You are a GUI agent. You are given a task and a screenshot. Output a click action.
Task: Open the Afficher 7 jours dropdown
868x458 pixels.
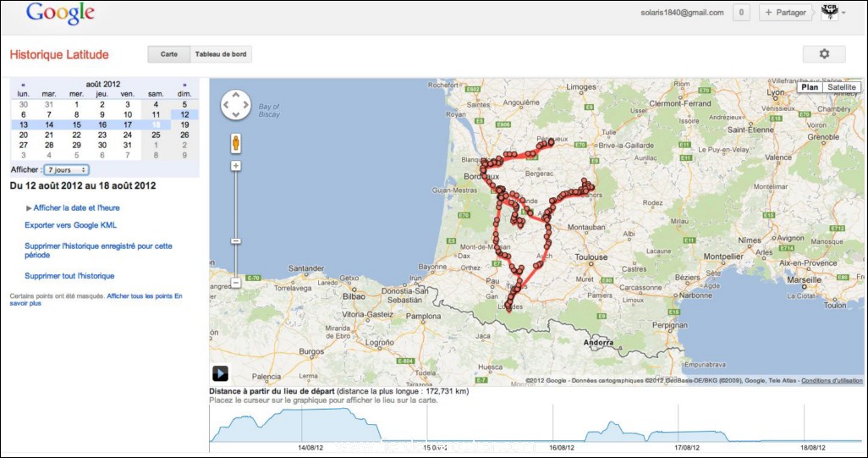[x=67, y=170]
